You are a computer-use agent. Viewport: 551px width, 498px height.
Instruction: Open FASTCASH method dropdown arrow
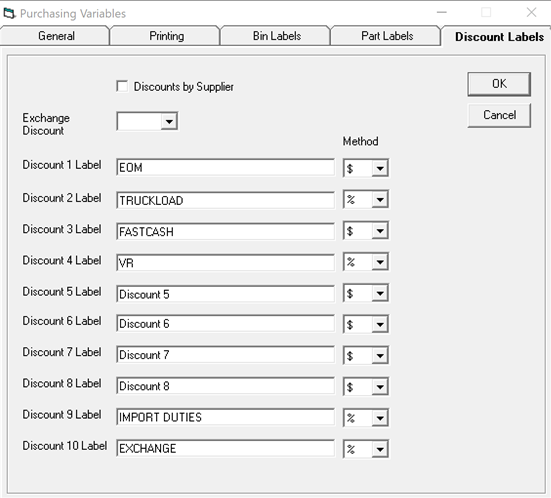pyautogui.click(x=380, y=231)
